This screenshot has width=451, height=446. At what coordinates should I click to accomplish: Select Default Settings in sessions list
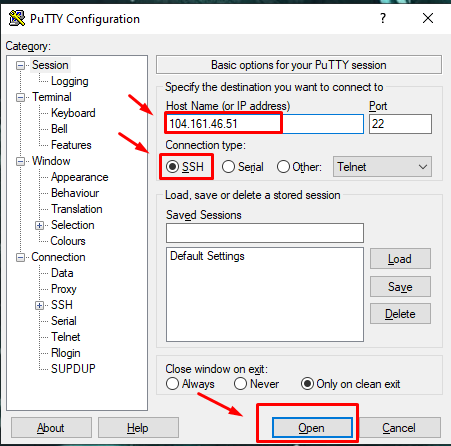click(x=207, y=256)
